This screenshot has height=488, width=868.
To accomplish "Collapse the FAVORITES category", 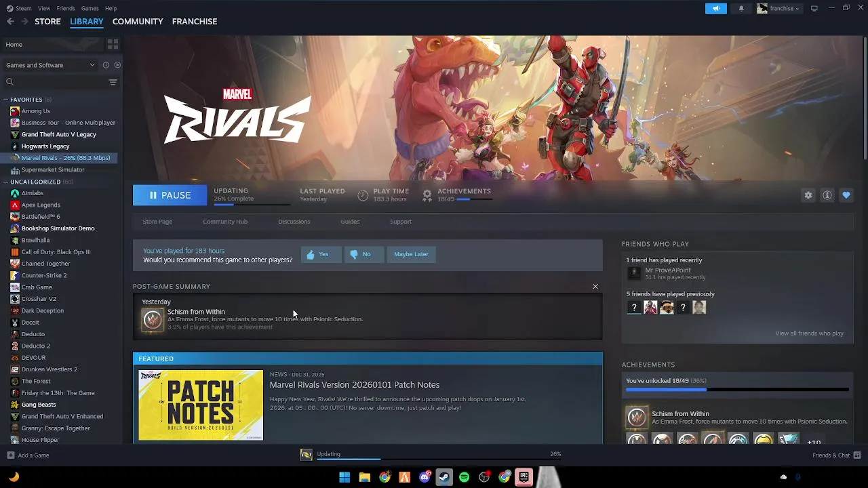I will 5,100.
